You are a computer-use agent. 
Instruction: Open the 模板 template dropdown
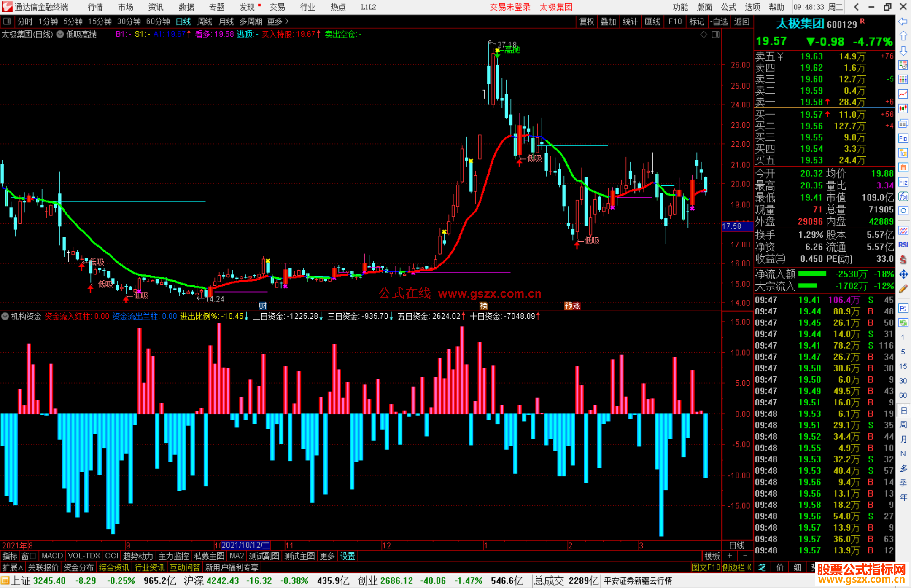click(712, 556)
